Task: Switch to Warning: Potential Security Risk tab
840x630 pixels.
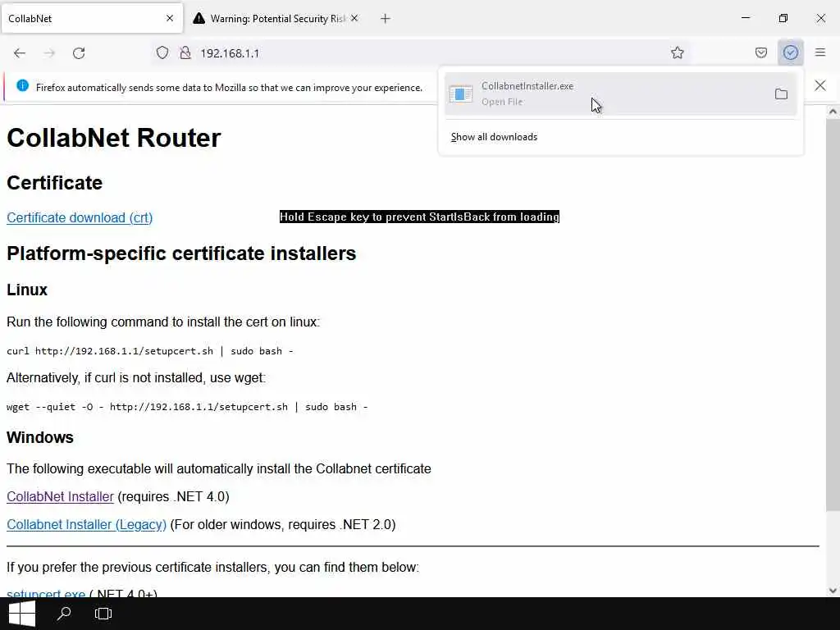Action: [276, 19]
